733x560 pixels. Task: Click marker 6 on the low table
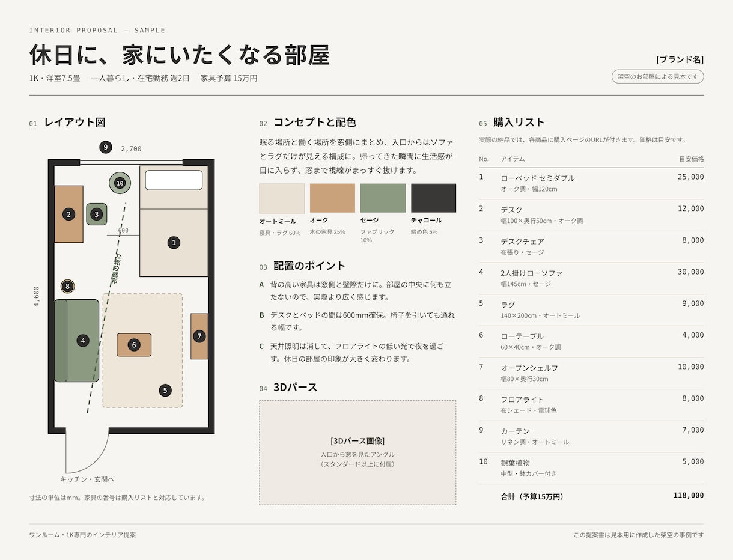coord(134,345)
